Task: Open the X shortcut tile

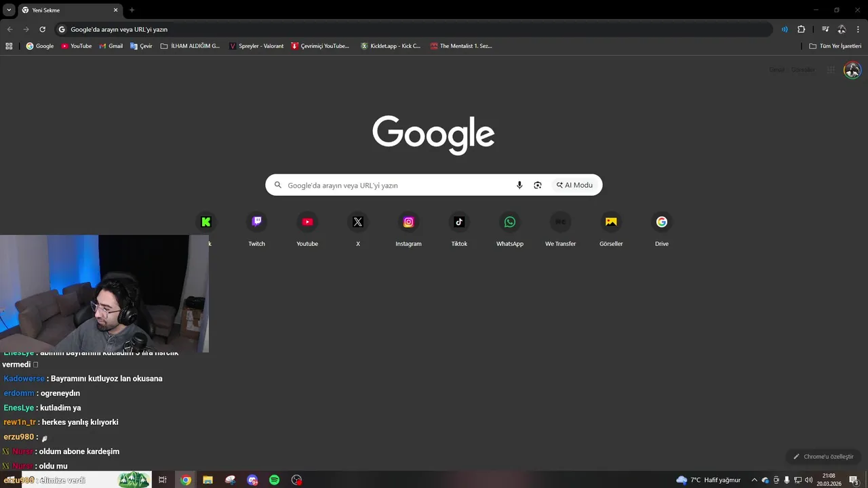Action: pos(358,229)
